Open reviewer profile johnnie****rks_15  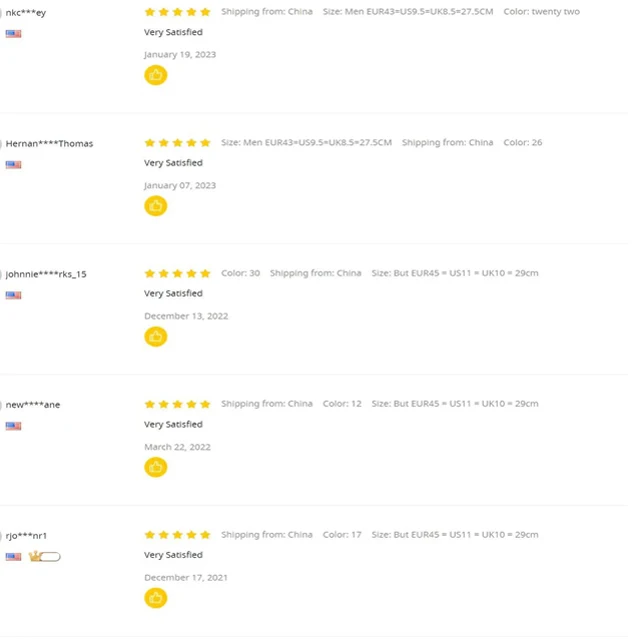[46, 274]
